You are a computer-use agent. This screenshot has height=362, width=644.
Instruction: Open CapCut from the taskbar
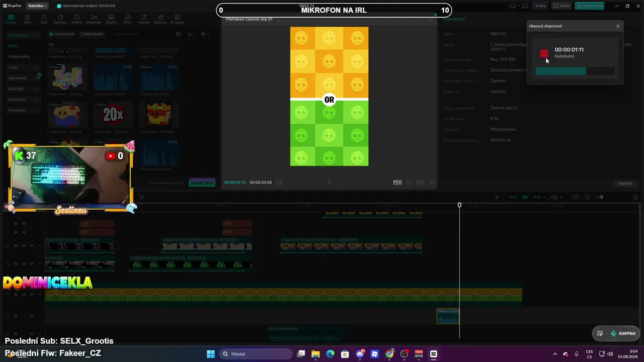(434, 354)
